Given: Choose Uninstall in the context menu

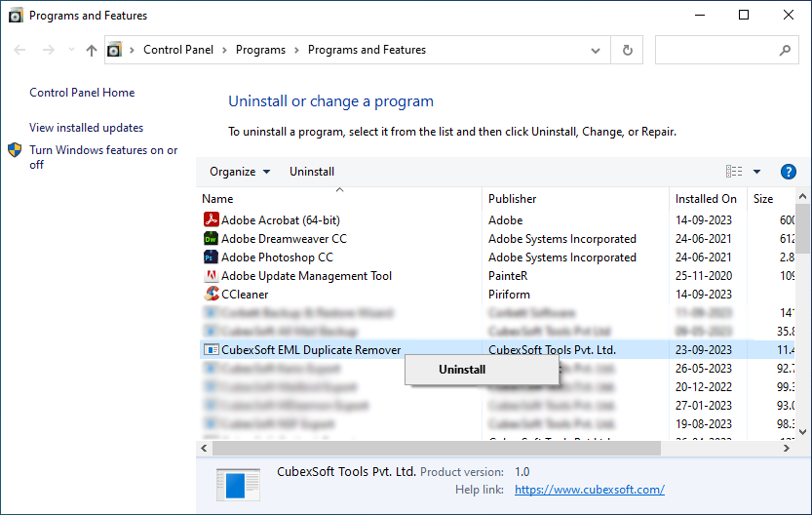Looking at the screenshot, I should click(462, 370).
